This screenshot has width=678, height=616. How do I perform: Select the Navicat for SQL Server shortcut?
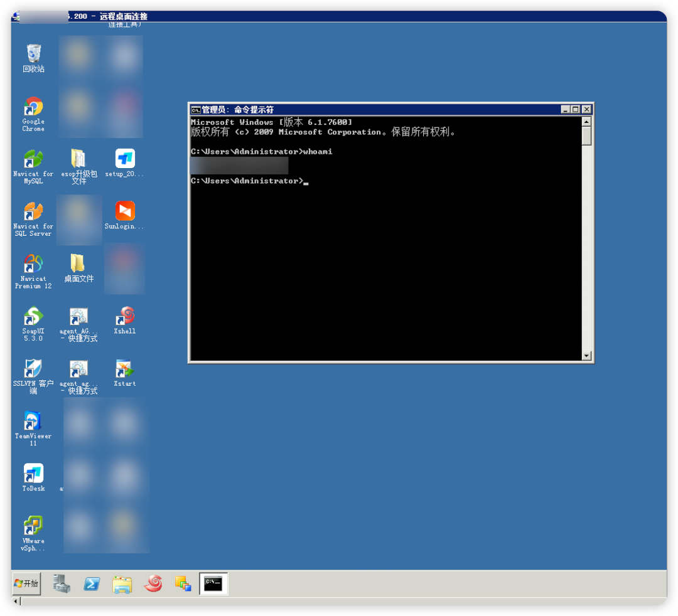[33, 219]
